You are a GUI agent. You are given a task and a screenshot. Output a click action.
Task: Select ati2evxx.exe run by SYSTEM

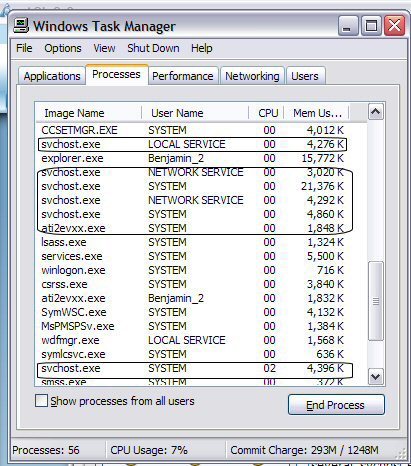pyautogui.click(x=201, y=228)
